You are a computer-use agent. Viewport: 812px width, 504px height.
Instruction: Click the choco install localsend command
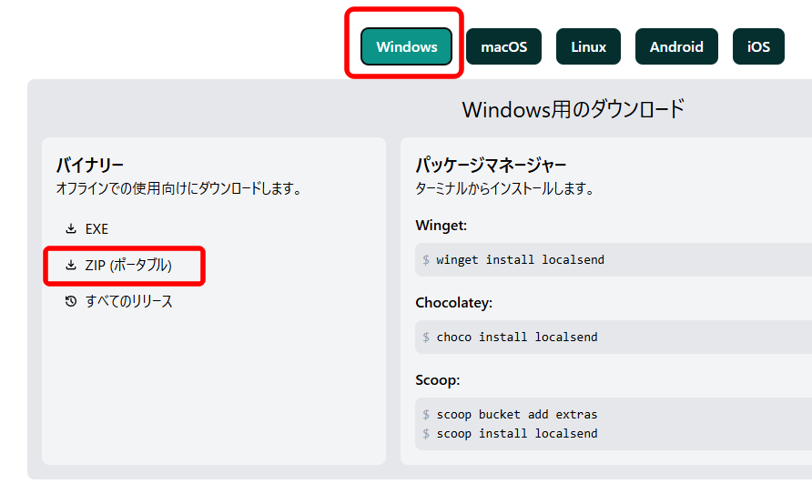517,338
